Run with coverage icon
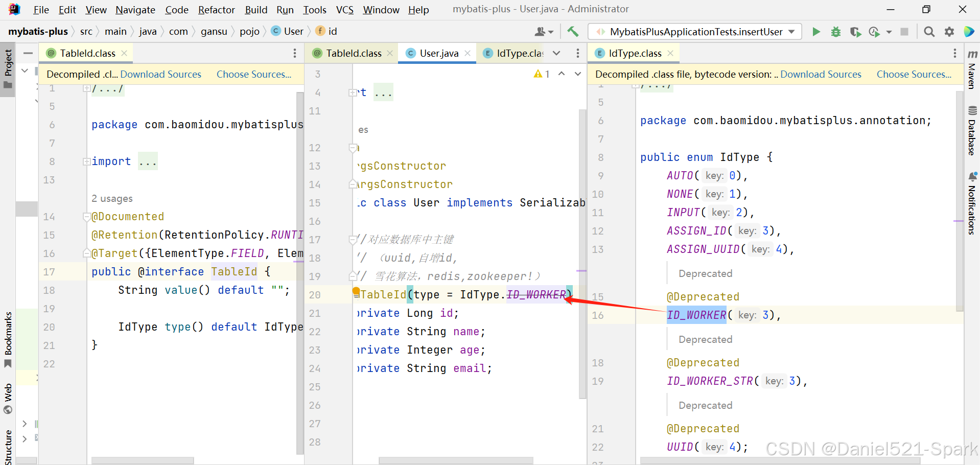Screen dimensions: 980x465 (855, 32)
